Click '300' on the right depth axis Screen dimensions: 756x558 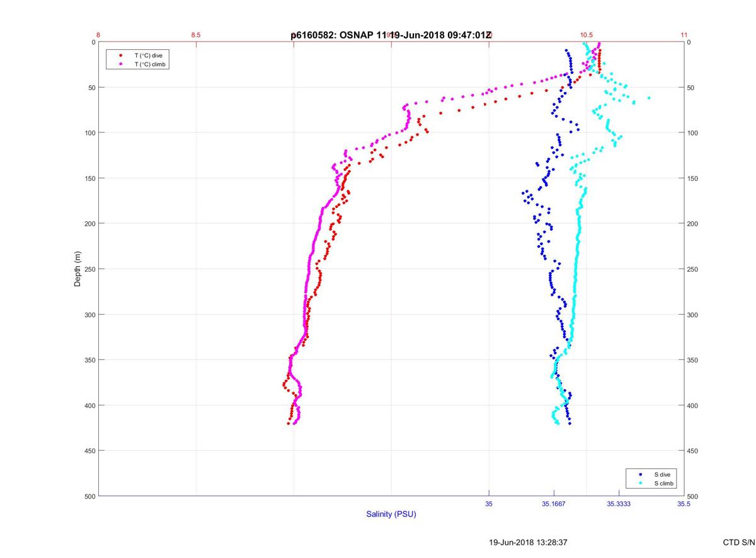point(693,315)
